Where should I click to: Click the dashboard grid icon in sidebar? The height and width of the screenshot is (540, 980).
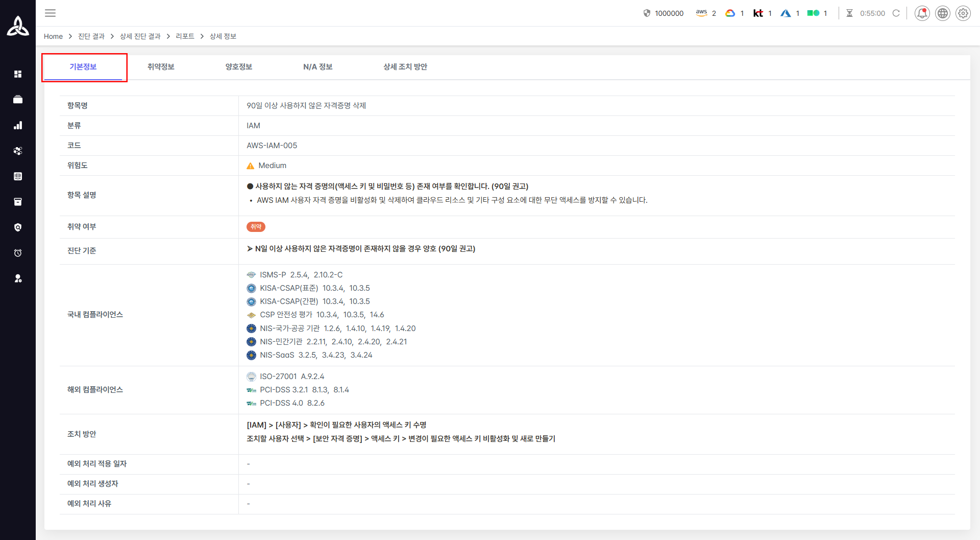(x=18, y=74)
